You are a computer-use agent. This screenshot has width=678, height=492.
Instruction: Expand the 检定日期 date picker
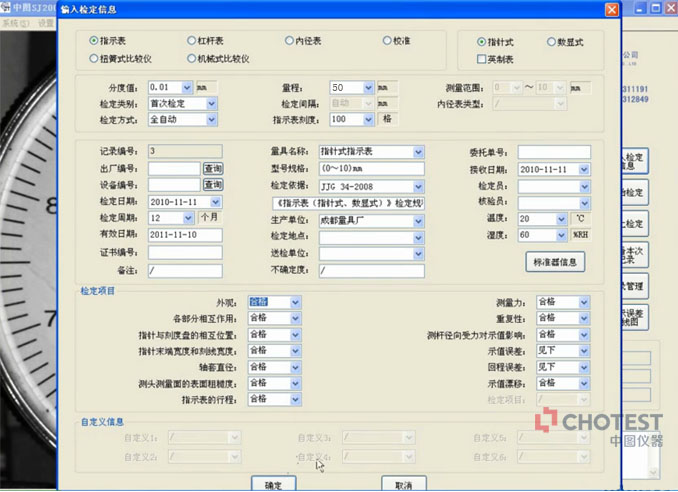pos(216,201)
